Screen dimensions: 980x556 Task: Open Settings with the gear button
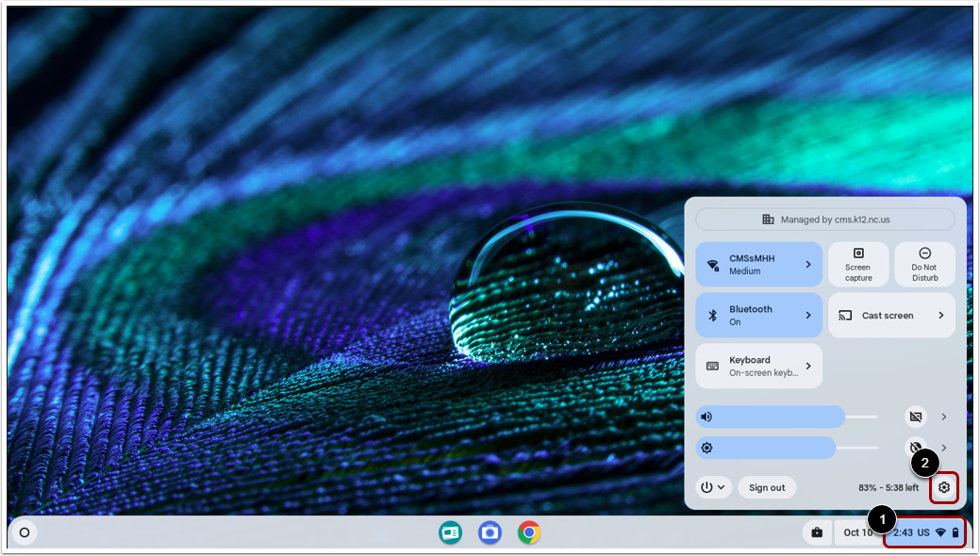pyautogui.click(x=944, y=487)
